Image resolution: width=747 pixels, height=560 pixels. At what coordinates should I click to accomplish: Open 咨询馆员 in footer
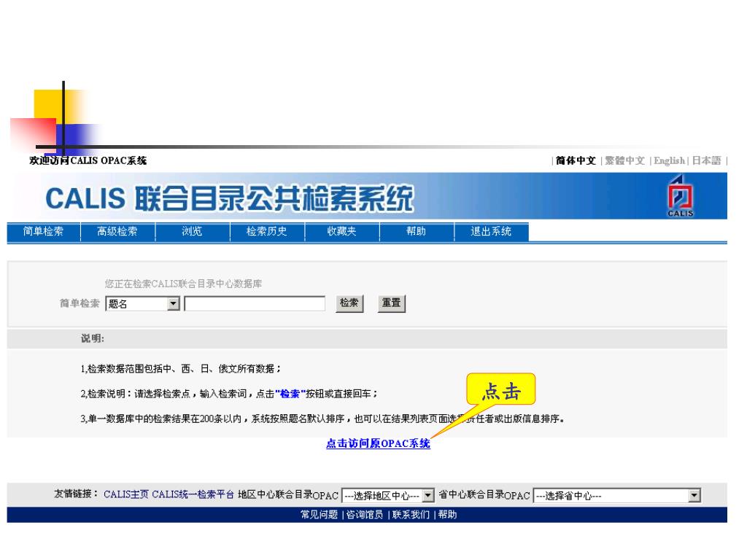[365, 515]
